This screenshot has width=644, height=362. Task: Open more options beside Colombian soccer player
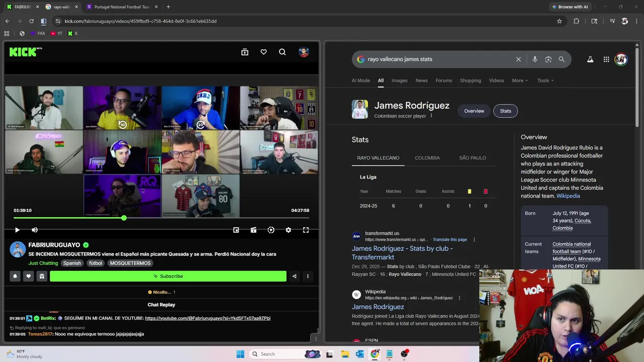coord(431,116)
